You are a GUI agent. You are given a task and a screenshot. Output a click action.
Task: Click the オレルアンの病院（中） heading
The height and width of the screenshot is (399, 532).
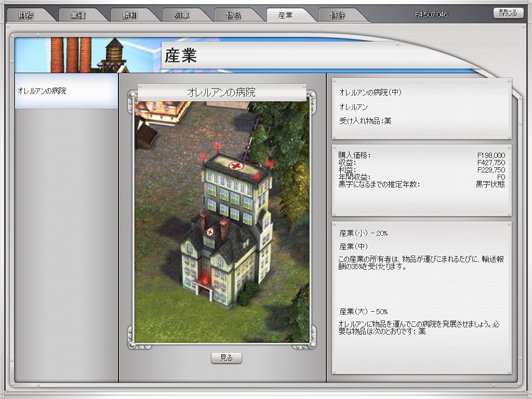pos(370,92)
